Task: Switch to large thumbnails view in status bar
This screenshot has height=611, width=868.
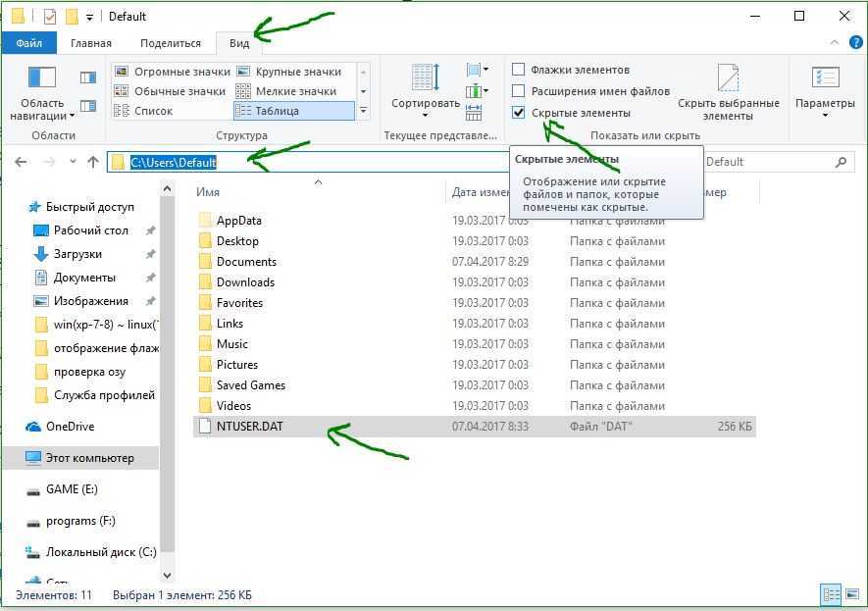Action: click(851, 594)
